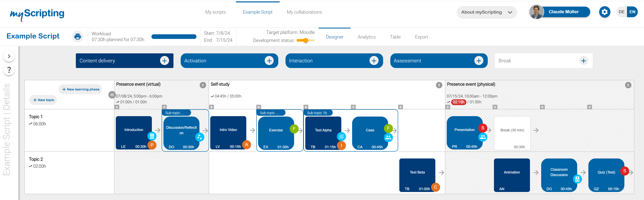Add a new Content delivery element
Screen dimensions: 644x200
click(164, 61)
